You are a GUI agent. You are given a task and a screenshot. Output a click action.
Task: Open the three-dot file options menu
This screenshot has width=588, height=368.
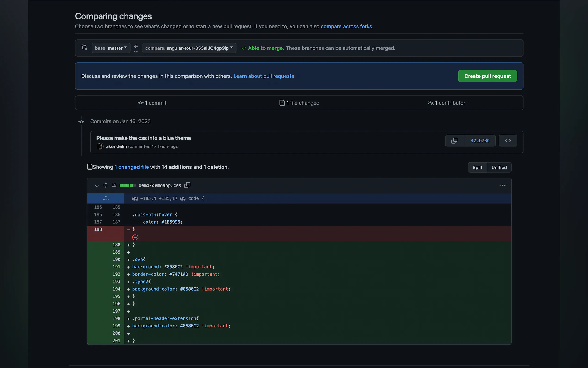502,185
